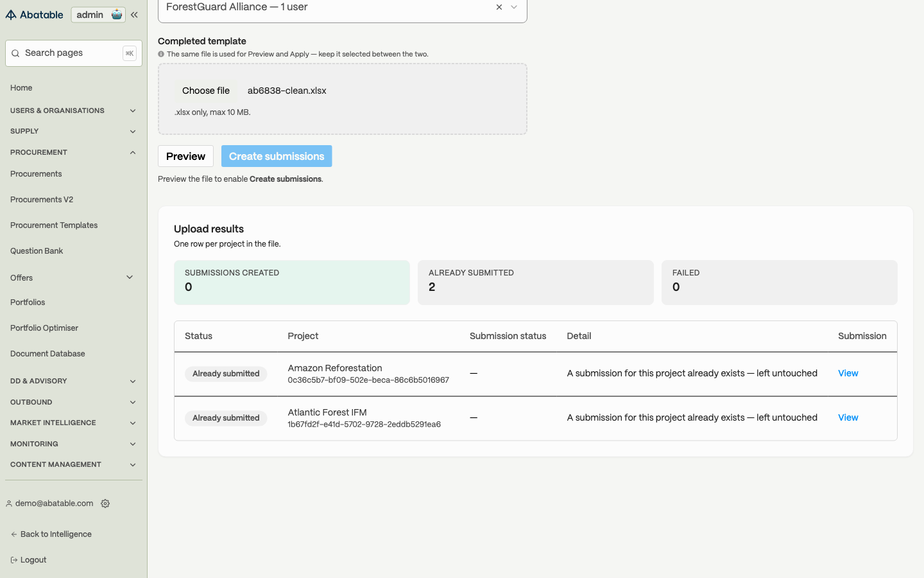Click the Upload results heading
Viewport: 924px width, 578px height.
tap(209, 229)
